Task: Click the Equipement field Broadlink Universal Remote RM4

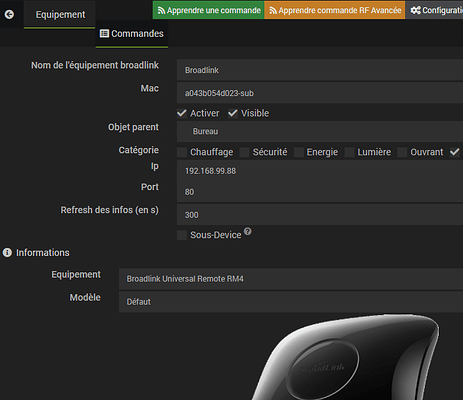Action: point(291,279)
